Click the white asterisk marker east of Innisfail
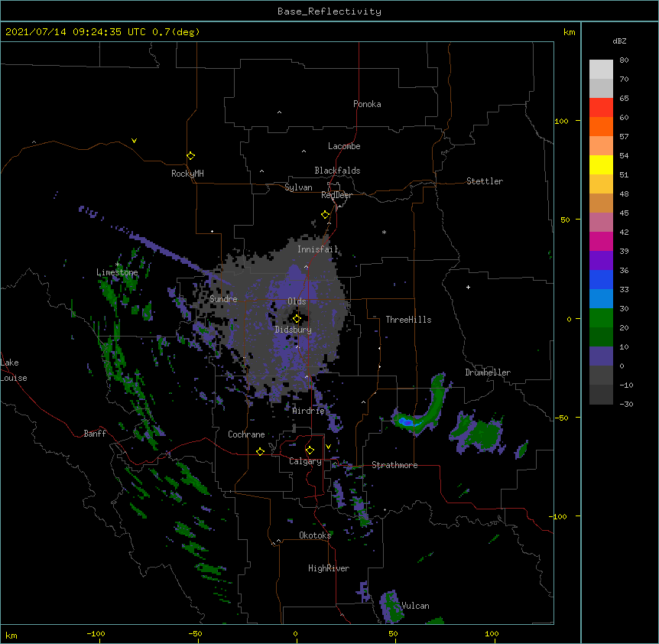 pos(384,232)
